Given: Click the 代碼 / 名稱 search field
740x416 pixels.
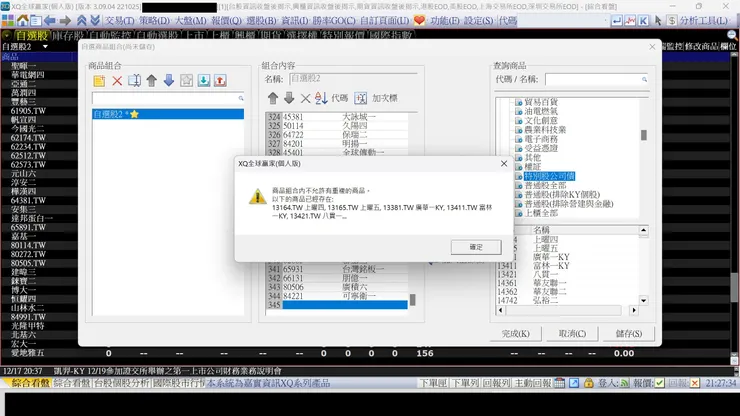Looking at the screenshot, I should (597, 79).
